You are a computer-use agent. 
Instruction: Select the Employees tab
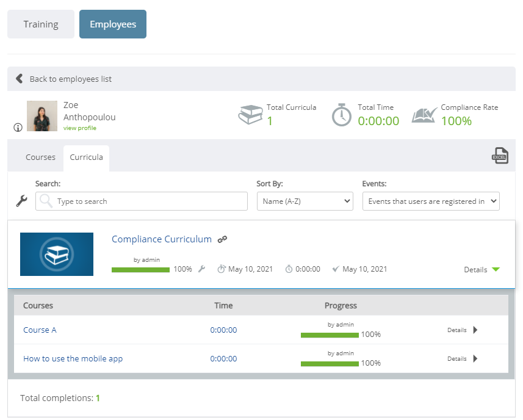113,24
